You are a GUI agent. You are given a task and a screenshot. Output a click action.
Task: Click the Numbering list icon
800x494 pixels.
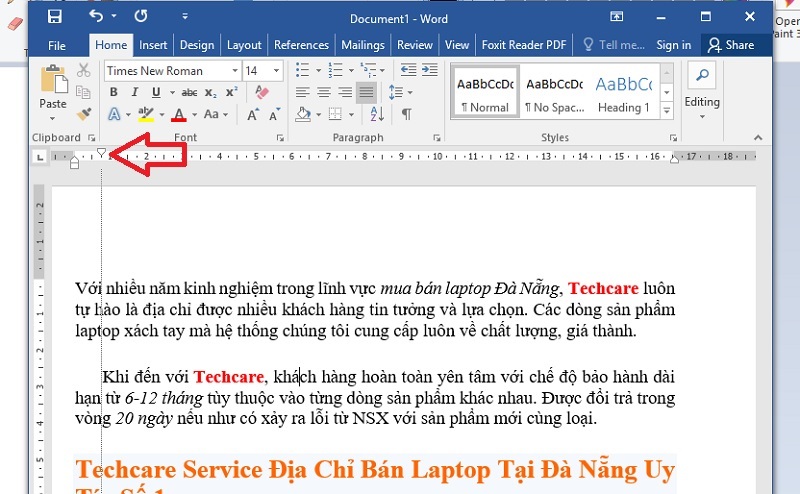[335, 70]
